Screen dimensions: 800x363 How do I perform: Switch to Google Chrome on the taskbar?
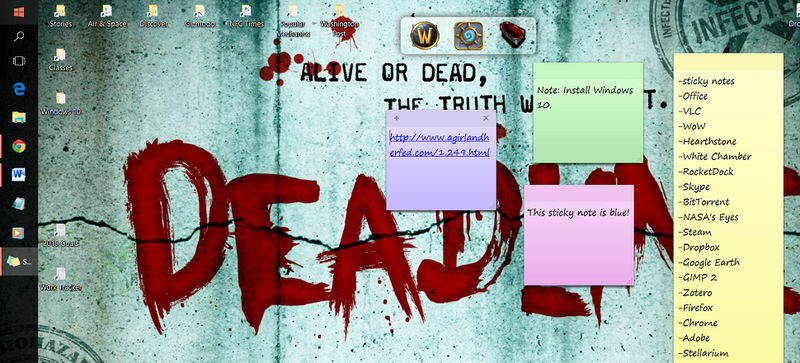click(19, 147)
